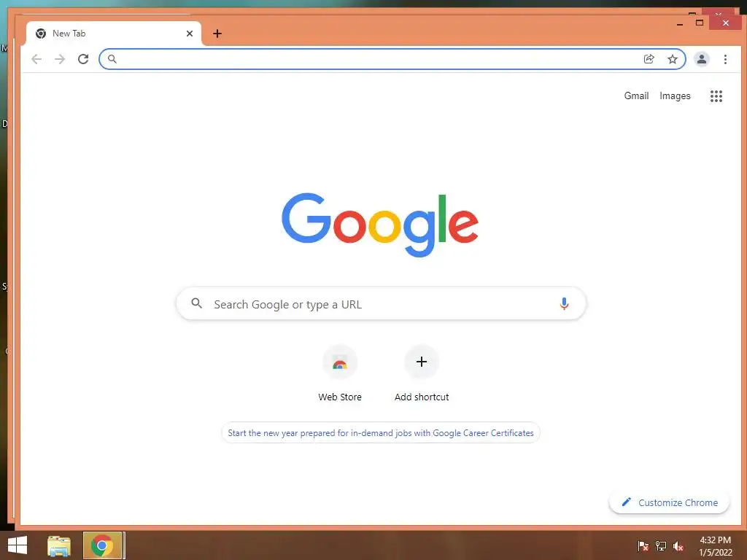The image size is (747, 560).
Task: Add a new shortcut tile
Action: pyautogui.click(x=422, y=374)
